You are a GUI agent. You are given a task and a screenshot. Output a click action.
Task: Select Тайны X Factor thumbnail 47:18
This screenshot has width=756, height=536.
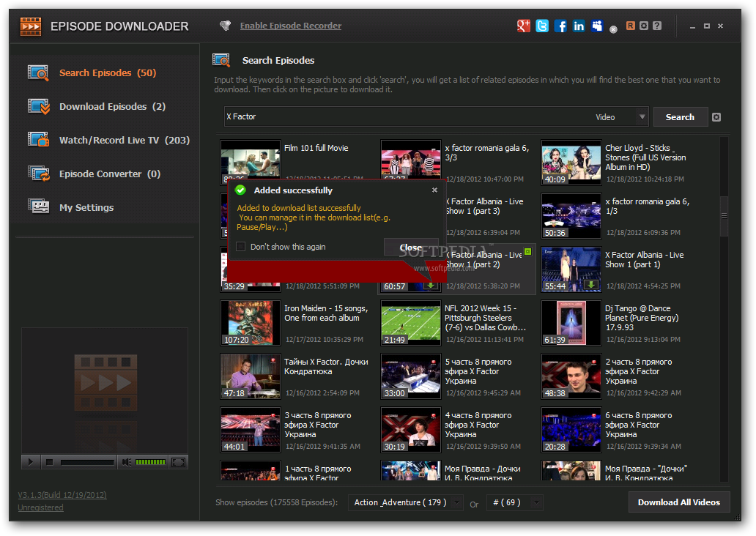point(251,376)
